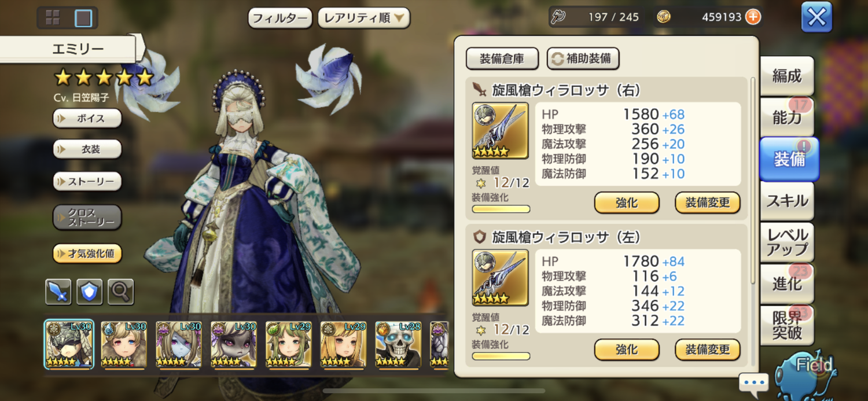Open the 装備倉庫 equipment storage
The width and height of the screenshot is (868, 401).
[502, 58]
